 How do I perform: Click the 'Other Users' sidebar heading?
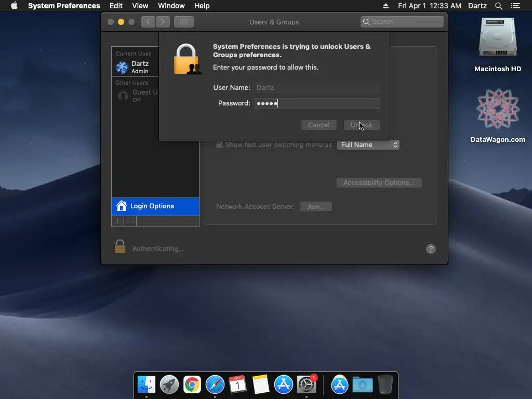(131, 83)
